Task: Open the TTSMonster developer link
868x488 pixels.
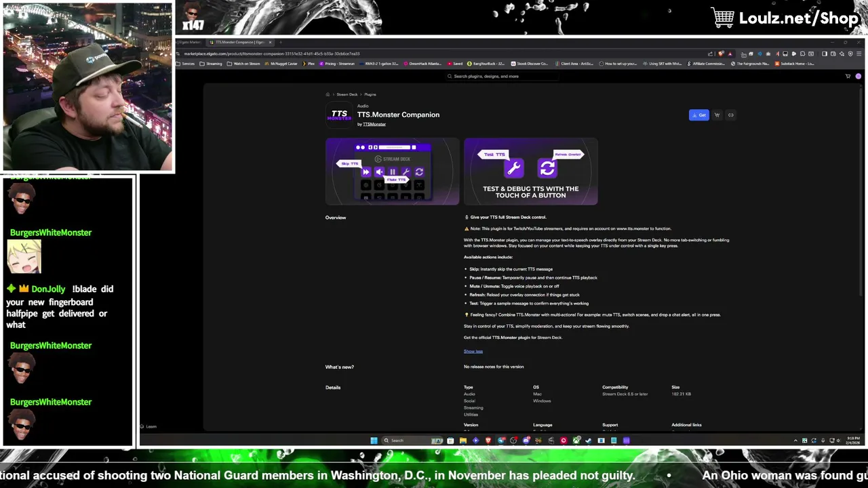Action: click(x=374, y=124)
